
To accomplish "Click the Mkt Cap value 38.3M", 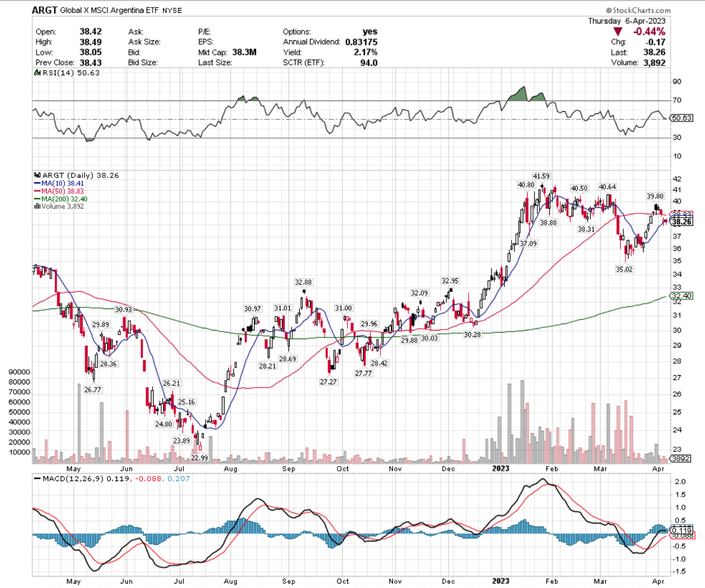I will (x=244, y=52).
